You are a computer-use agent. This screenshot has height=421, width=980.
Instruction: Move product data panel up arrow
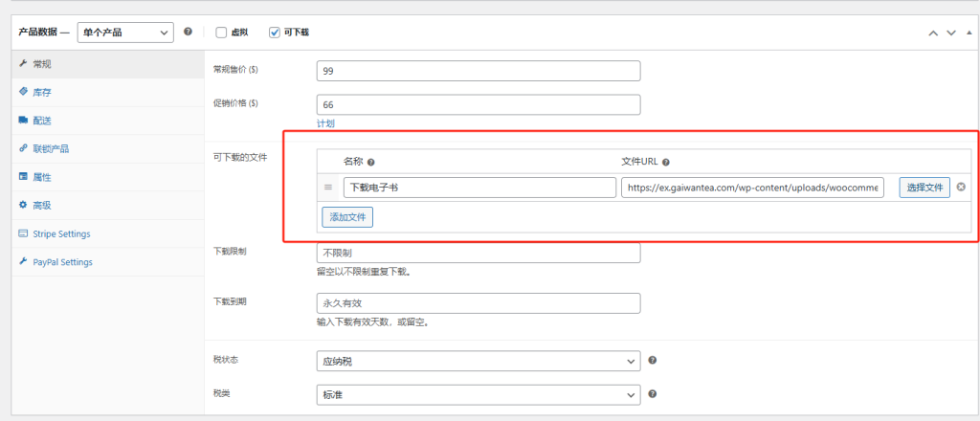pos(932,33)
